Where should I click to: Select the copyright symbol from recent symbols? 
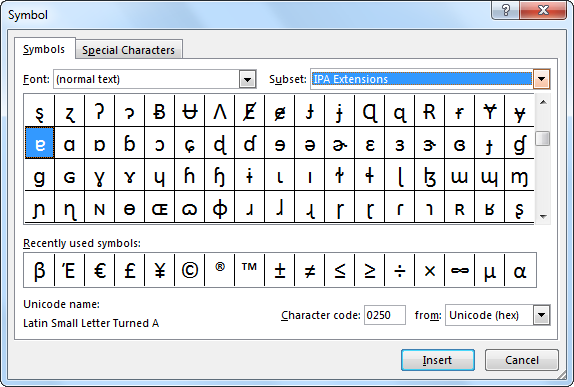click(190, 270)
